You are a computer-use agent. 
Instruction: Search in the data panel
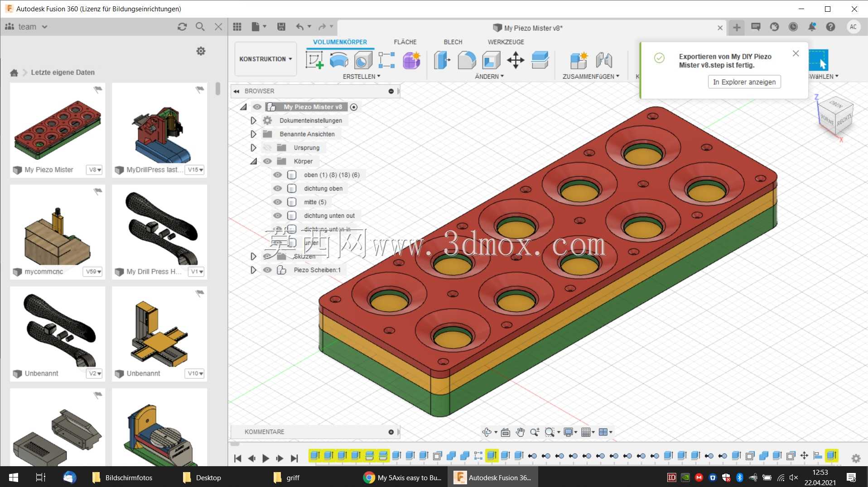pos(200,27)
